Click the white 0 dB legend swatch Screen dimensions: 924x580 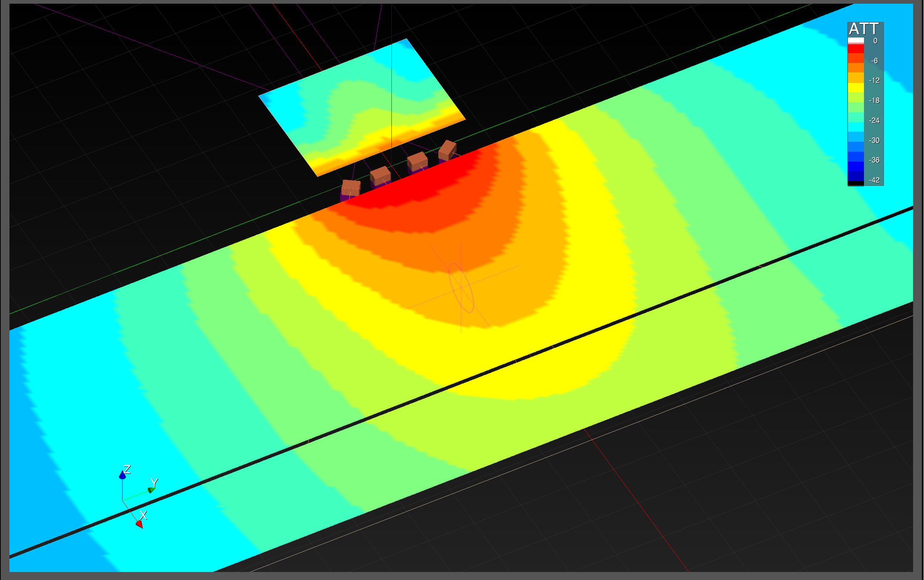(855, 40)
